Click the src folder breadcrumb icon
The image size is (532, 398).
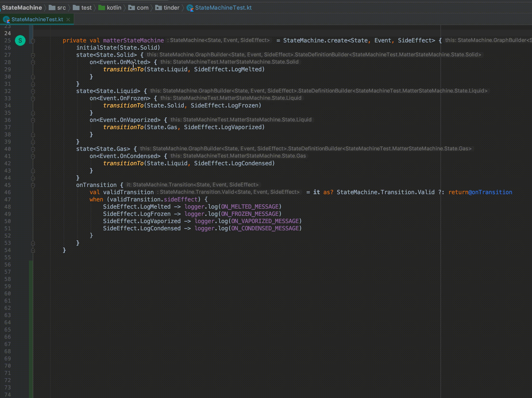pyautogui.click(x=52, y=8)
